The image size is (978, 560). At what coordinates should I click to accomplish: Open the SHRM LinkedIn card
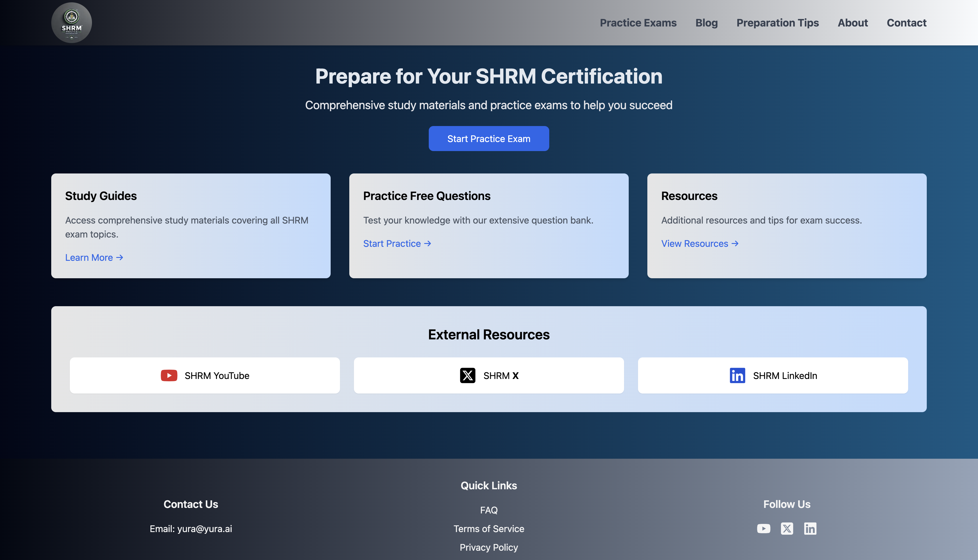pyautogui.click(x=773, y=375)
